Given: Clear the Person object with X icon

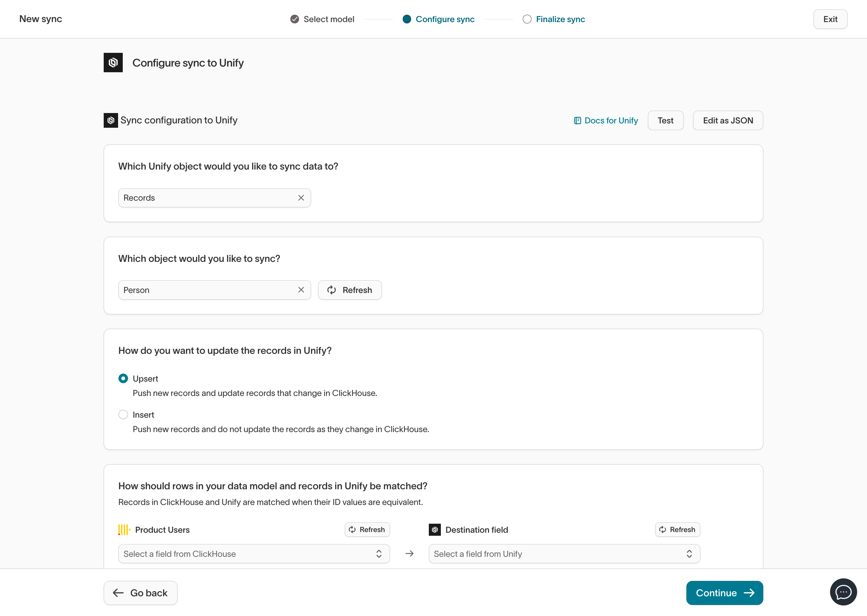Looking at the screenshot, I should 301,290.
